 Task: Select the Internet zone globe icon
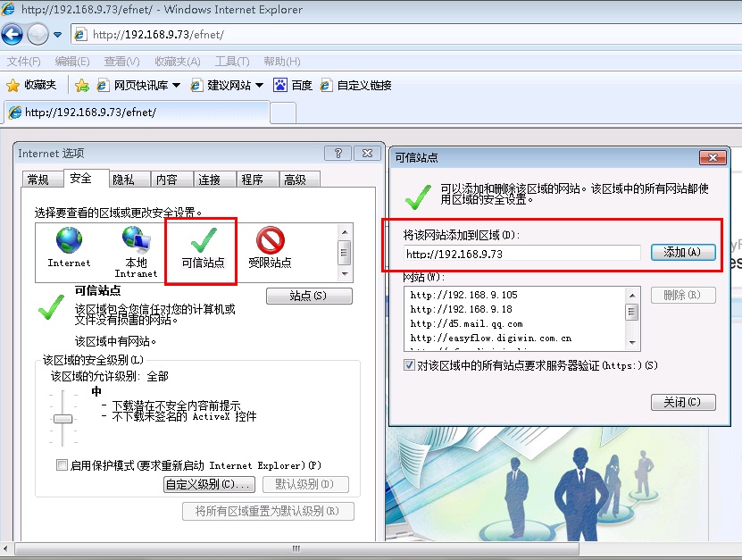69,240
